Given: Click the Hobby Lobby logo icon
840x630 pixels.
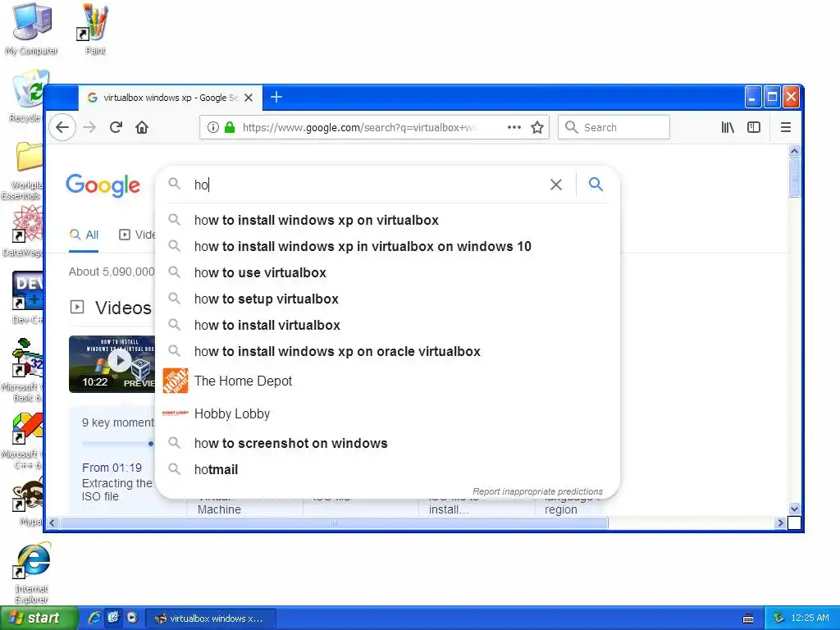Looking at the screenshot, I should click(x=176, y=413).
